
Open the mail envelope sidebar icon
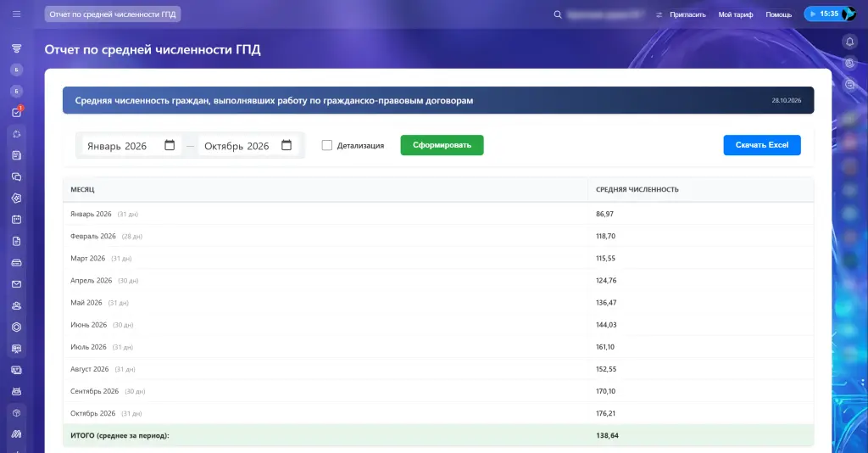click(x=17, y=284)
